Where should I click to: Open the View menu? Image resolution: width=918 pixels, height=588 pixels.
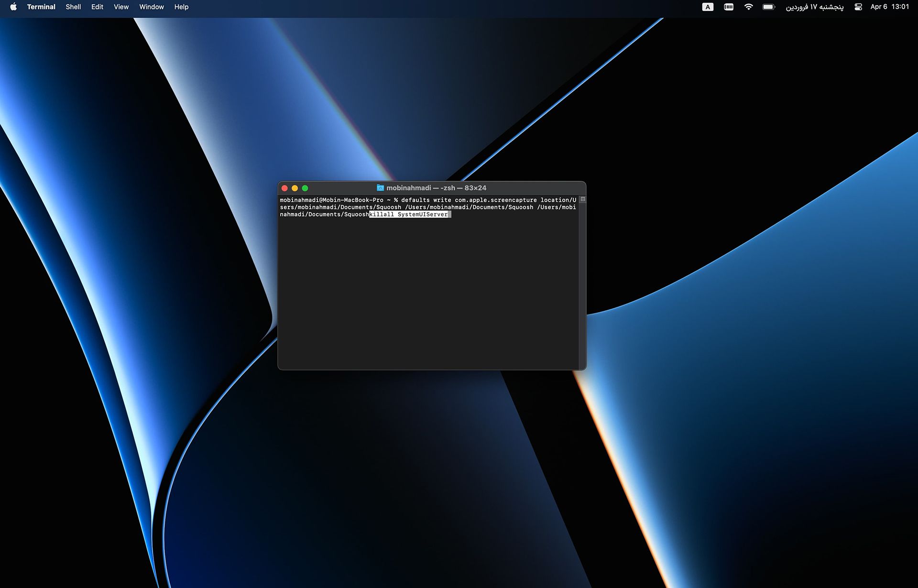click(121, 7)
